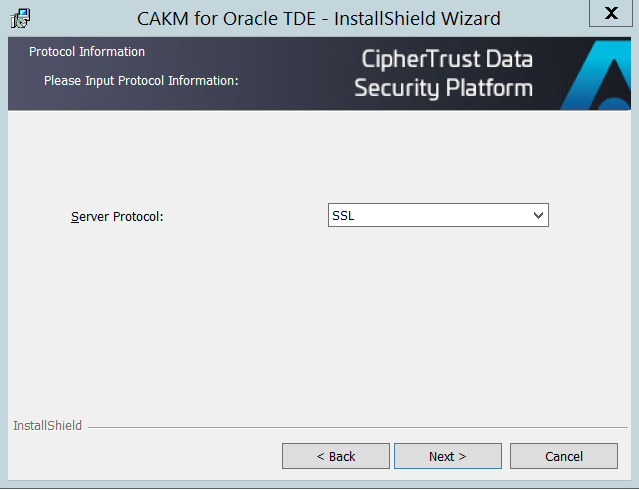Screen dimensions: 639x490
Task: Click the installer icon in title bar
Action: 20,18
